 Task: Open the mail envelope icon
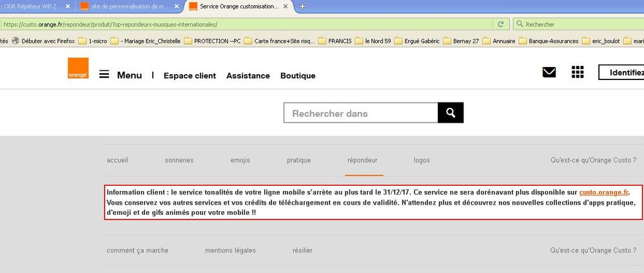pos(549,72)
